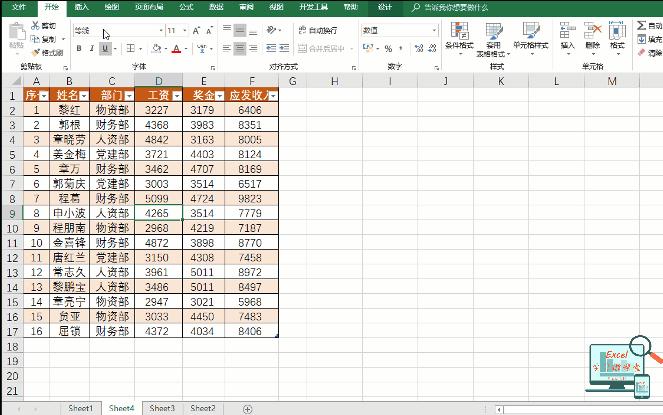The width and height of the screenshot is (663, 415).
Task: Increase font size with large A
Action: (x=196, y=30)
